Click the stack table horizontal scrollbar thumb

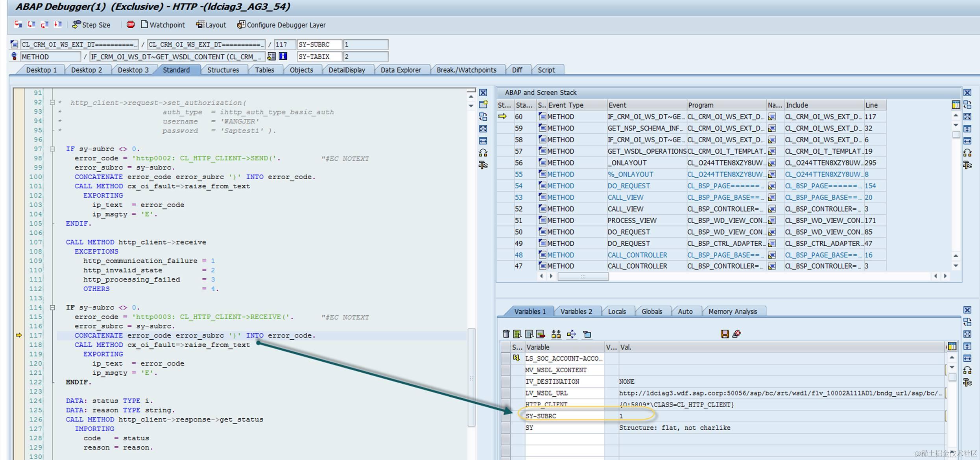pyautogui.click(x=583, y=276)
